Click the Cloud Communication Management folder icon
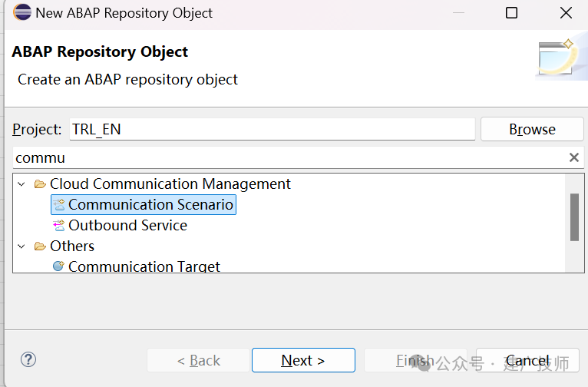Viewport: 588px width, 387px height. [40, 184]
